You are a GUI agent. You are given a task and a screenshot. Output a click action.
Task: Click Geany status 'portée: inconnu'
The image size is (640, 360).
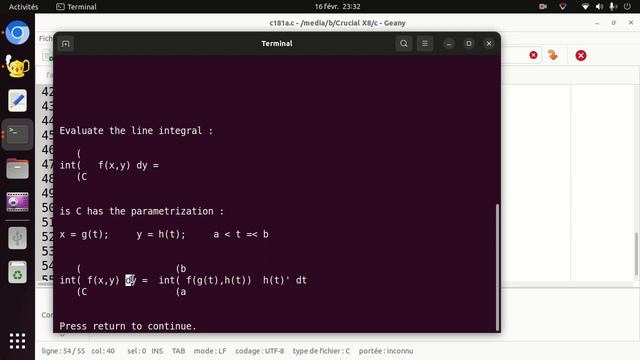point(386,351)
